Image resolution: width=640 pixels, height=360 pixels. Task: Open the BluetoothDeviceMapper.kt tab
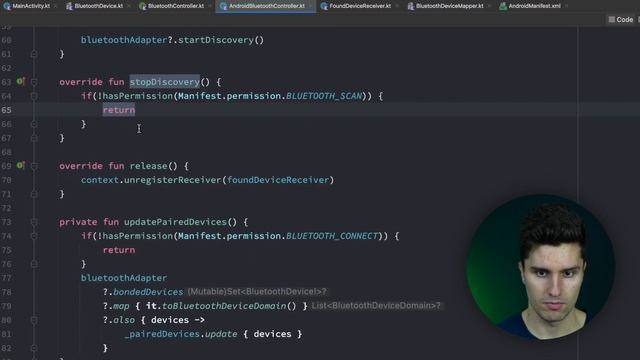tap(449, 6)
